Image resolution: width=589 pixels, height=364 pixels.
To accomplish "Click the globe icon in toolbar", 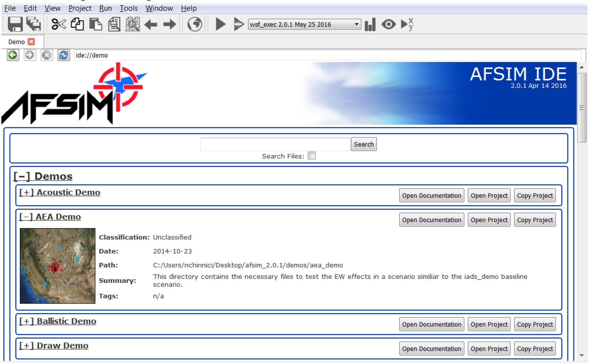I will (194, 24).
